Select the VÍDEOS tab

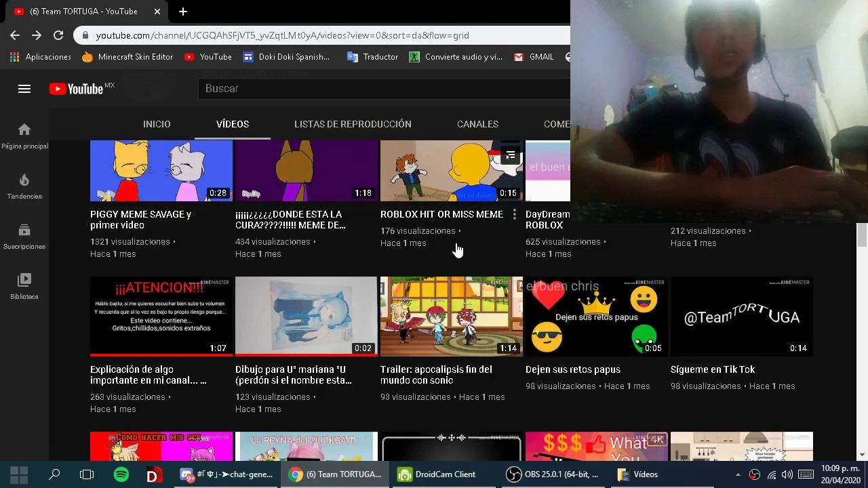[x=233, y=124]
